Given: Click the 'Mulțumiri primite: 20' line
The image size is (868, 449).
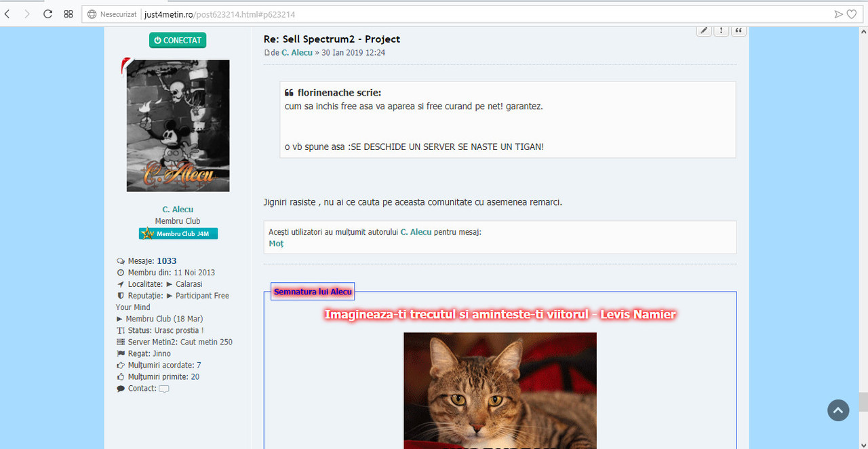Looking at the screenshot, I should coord(158,376).
